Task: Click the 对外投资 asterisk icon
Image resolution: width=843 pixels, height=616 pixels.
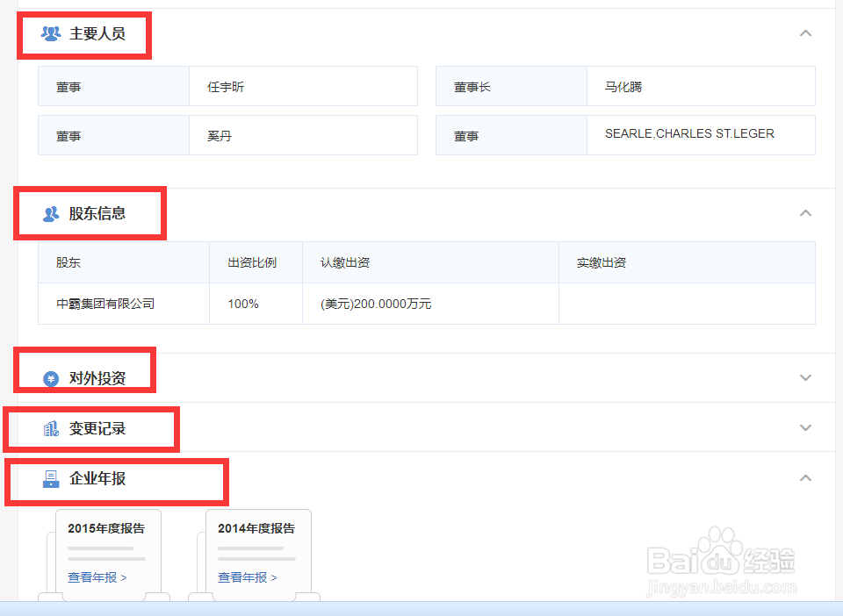Action: point(49,377)
